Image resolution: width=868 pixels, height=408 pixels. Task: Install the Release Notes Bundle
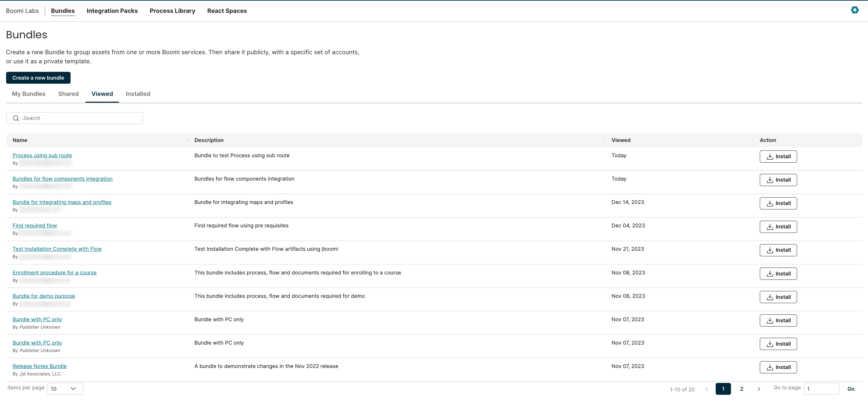pos(778,367)
